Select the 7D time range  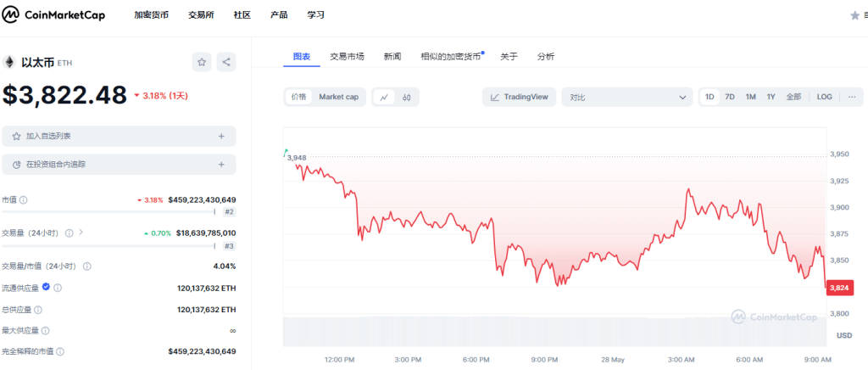729,97
